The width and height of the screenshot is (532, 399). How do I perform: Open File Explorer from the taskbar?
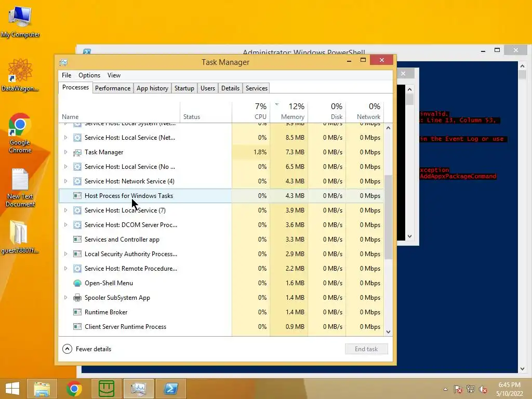(x=42, y=389)
